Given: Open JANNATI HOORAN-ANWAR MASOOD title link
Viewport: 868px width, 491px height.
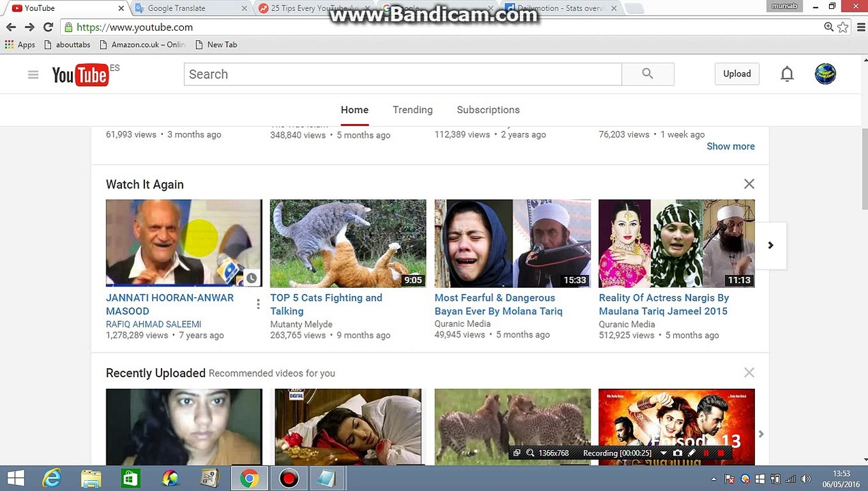Looking at the screenshot, I should point(170,304).
